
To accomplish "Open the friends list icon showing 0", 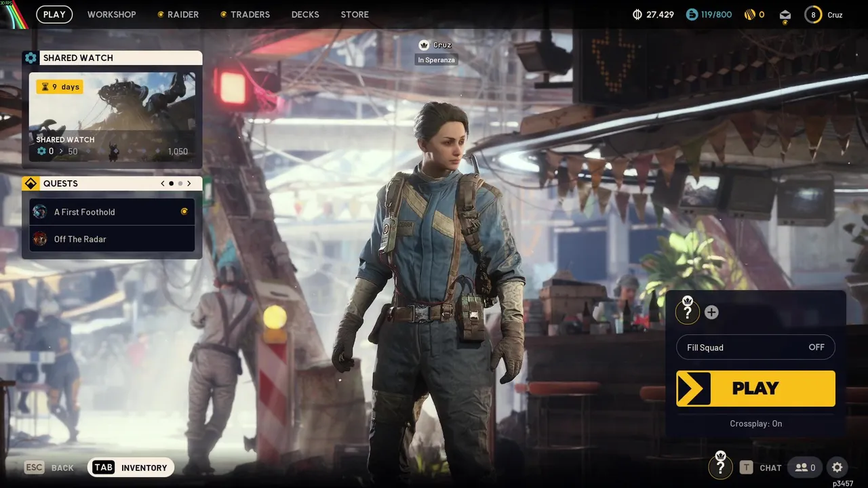I will point(805,467).
